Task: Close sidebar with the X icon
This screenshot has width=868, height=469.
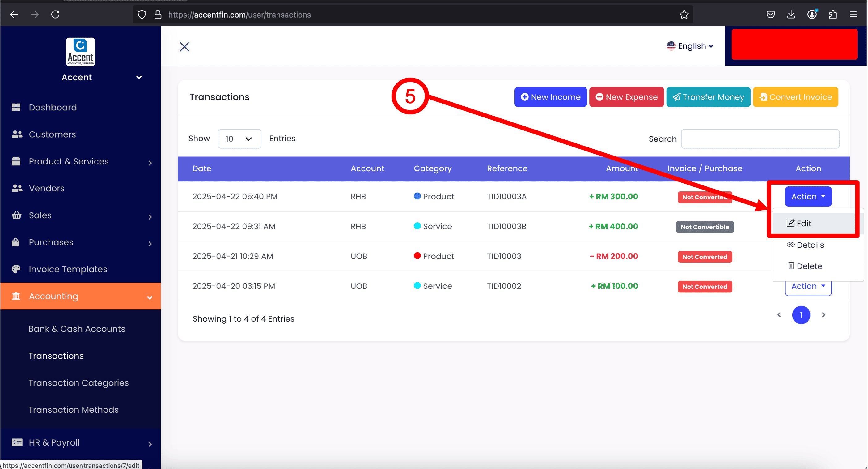Action: [184, 47]
